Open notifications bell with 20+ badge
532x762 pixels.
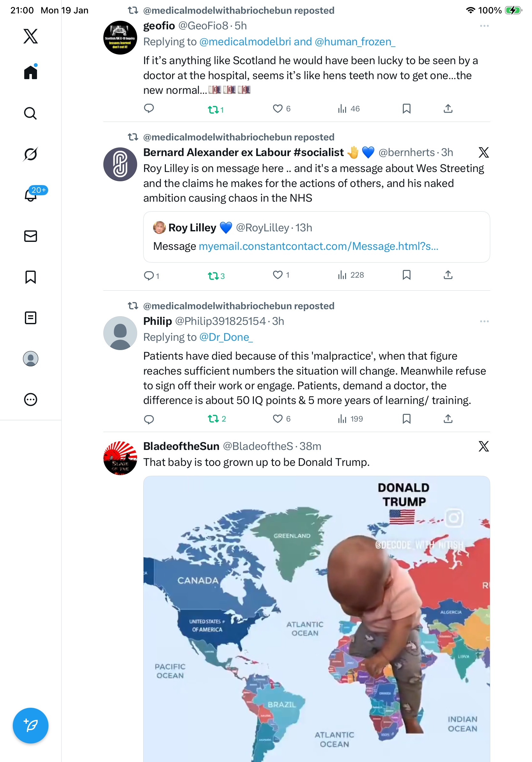click(31, 195)
